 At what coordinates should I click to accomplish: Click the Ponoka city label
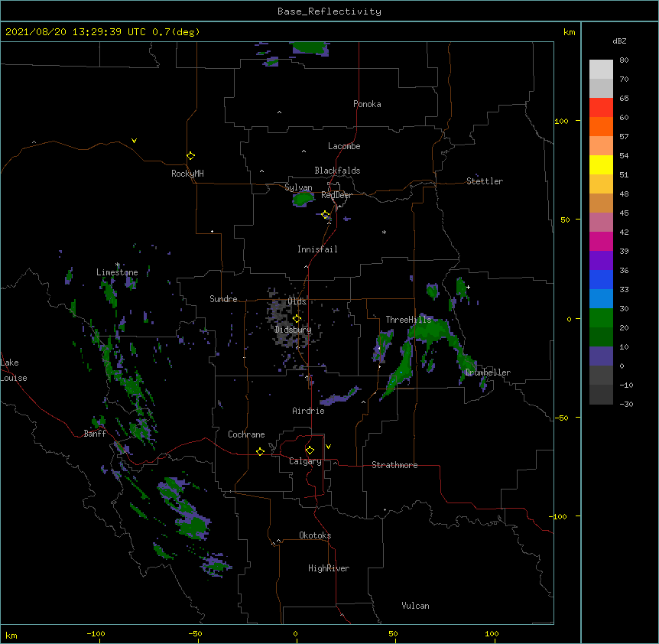367,104
